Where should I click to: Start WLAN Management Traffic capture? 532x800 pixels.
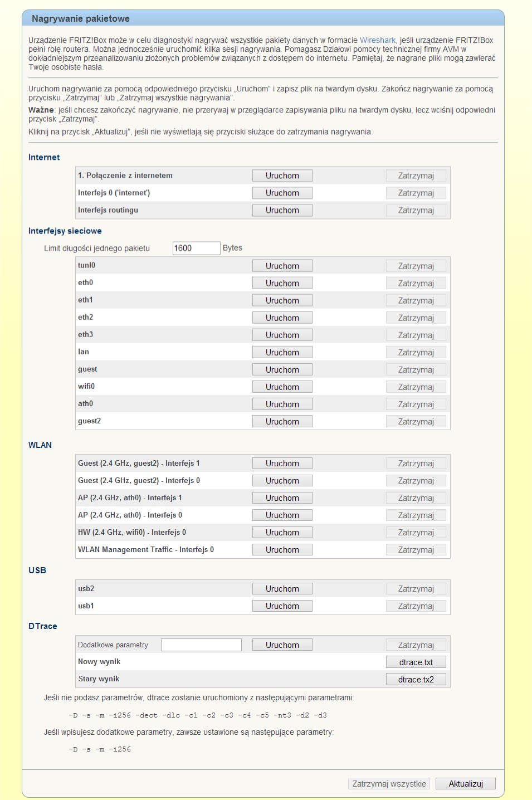pyautogui.click(x=282, y=549)
